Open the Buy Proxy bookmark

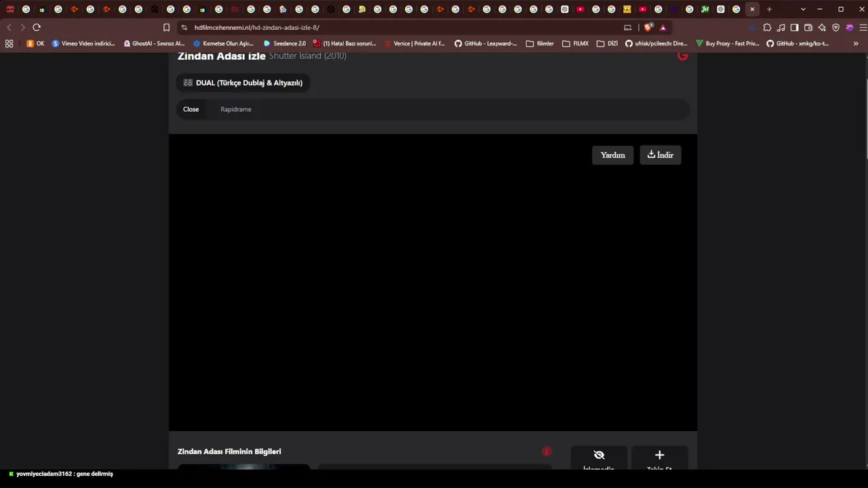click(728, 43)
